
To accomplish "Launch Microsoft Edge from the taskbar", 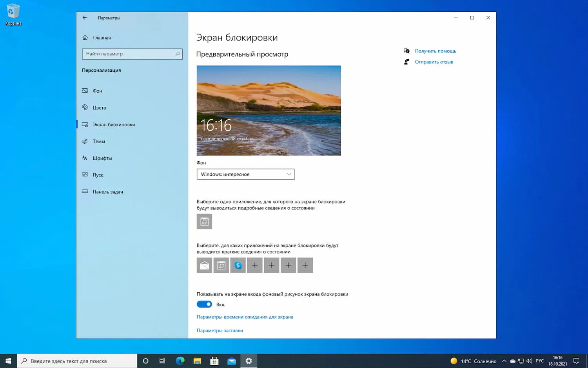I will pos(180,361).
